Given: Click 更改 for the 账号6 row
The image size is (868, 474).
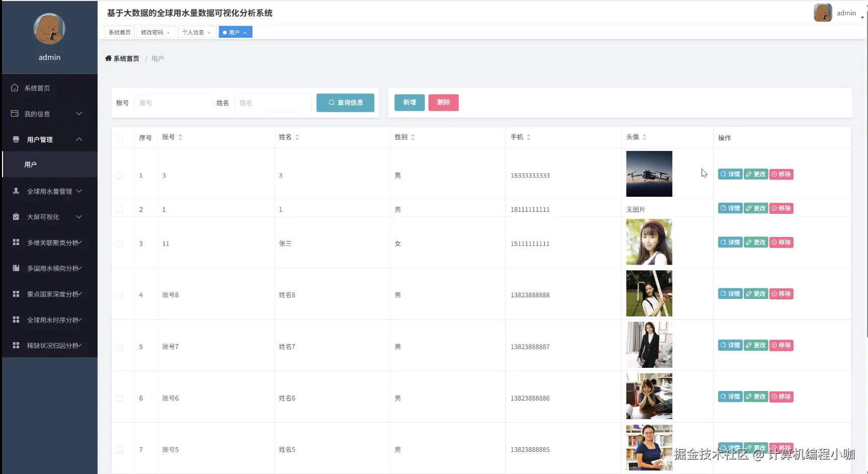Looking at the screenshot, I should [x=756, y=397].
